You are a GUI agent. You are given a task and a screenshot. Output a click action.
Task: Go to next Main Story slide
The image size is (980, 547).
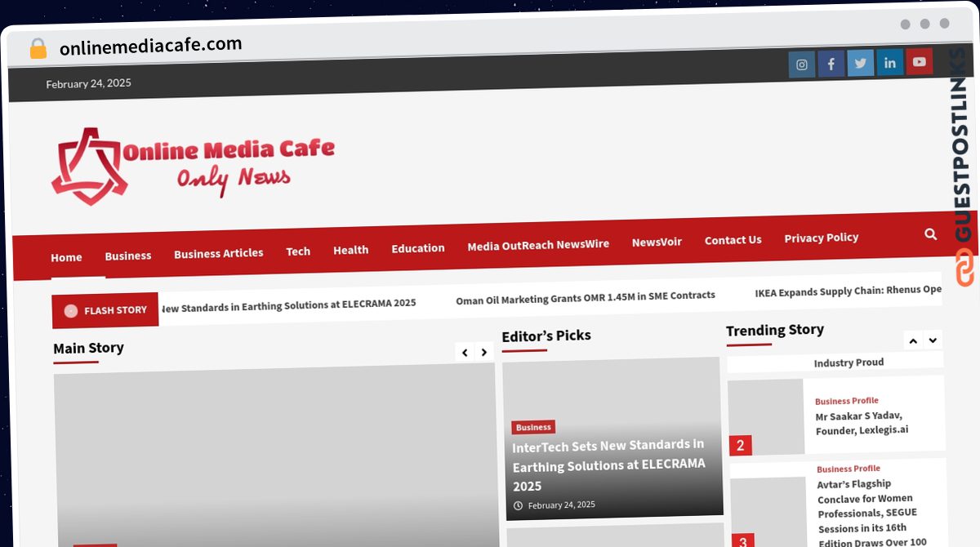(484, 353)
